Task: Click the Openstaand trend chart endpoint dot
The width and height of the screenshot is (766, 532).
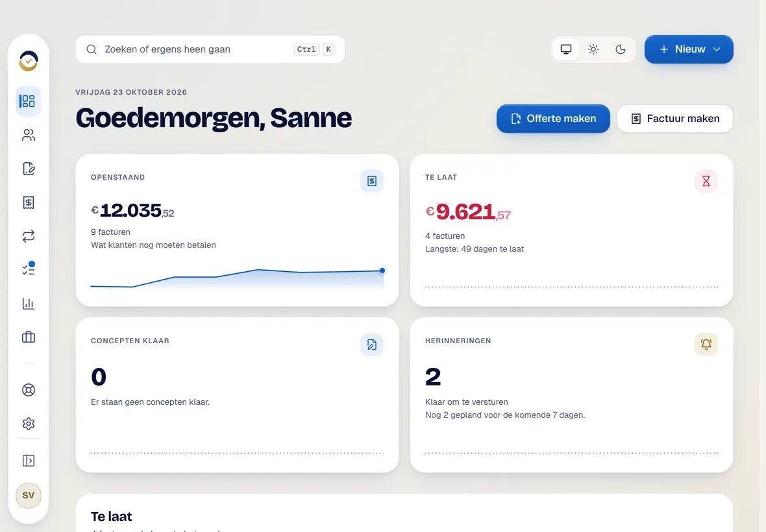Action: coord(382,271)
